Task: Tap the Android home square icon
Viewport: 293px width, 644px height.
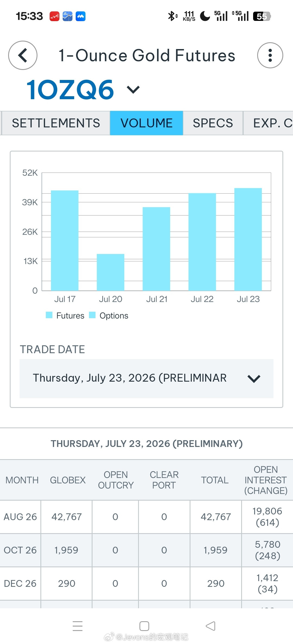Action: coord(144,626)
